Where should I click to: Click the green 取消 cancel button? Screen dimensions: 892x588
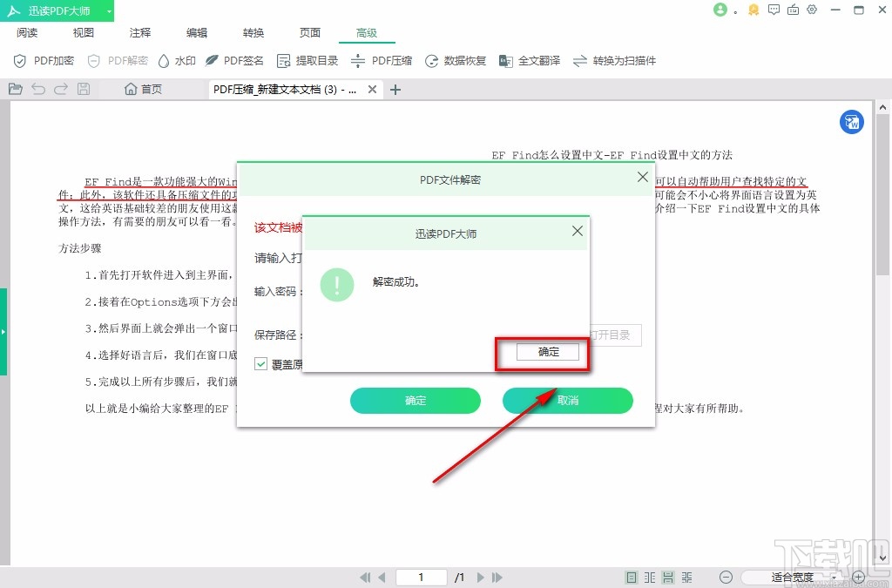567,401
